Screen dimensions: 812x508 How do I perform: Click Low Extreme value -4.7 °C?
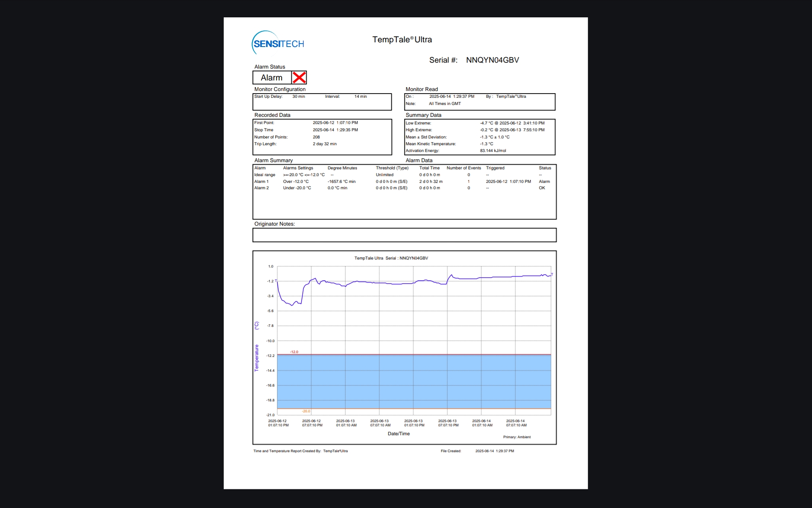point(486,123)
